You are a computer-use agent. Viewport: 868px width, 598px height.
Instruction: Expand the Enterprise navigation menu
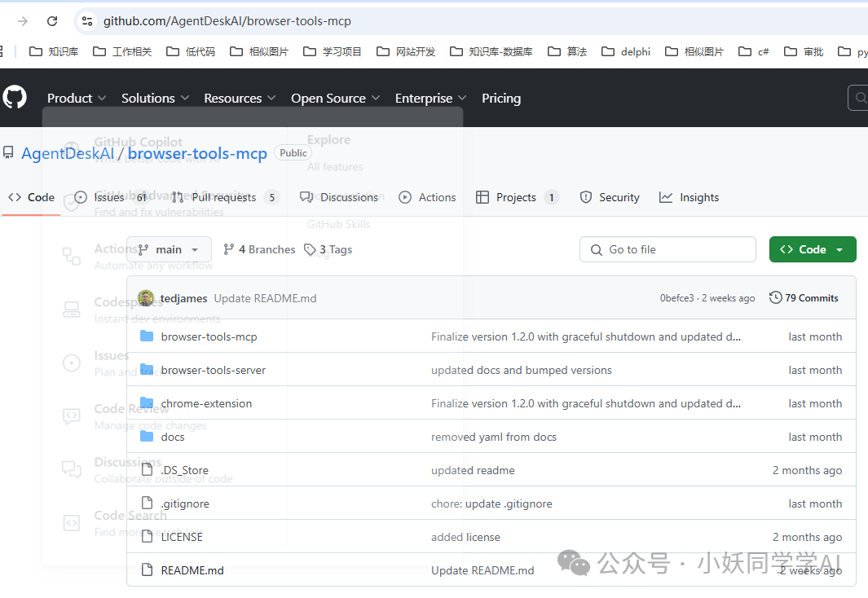coord(430,98)
